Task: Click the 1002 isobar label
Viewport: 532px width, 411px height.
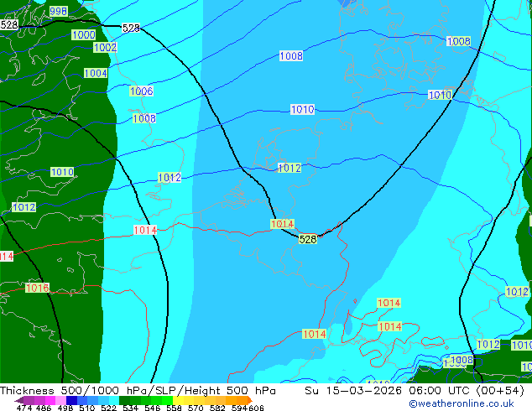Action: [105, 47]
